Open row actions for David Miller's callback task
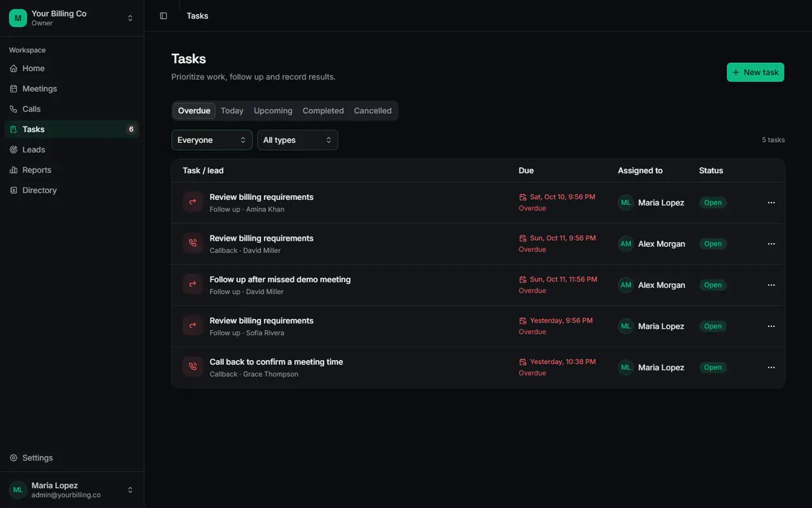The image size is (812, 508). 771,244
